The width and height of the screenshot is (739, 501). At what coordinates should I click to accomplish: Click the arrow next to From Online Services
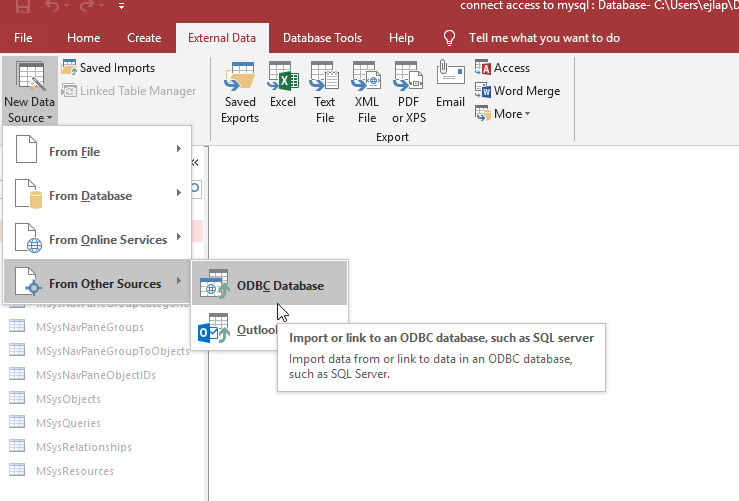pos(179,237)
